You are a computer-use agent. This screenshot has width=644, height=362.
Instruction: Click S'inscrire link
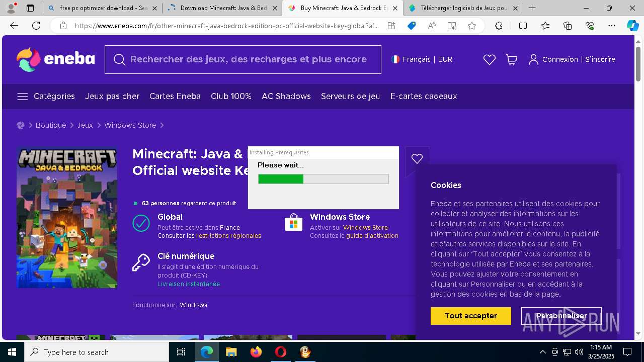pyautogui.click(x=600, y=59)
